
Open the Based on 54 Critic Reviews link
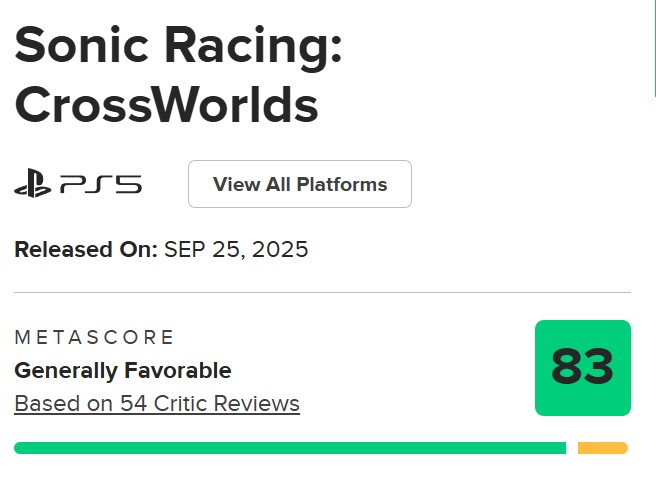click(x=157, y=404)
